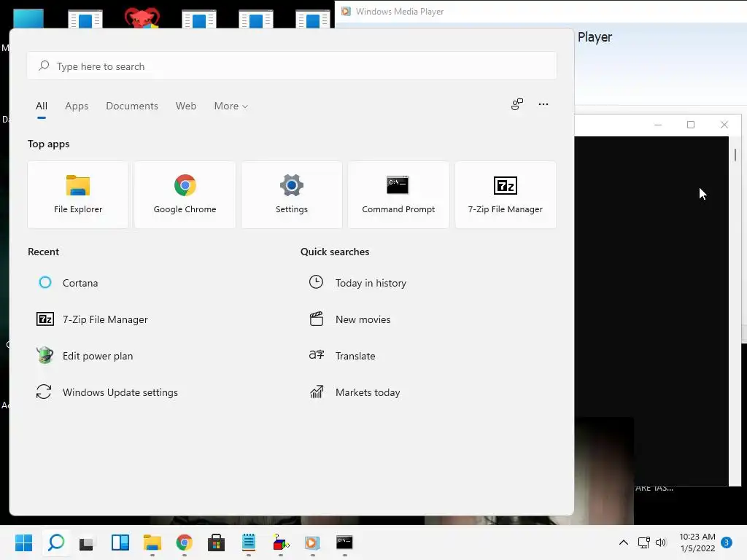Screen dimensions: 747x560
Task: Open search options ellipsis menu
Action: pyautogui.click(x=543, y=104)
